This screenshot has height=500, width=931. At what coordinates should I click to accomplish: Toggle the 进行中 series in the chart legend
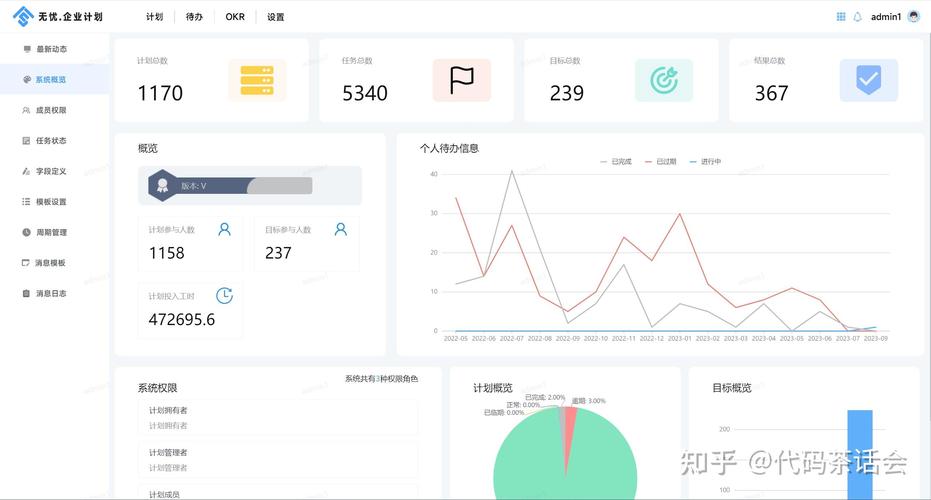(x=705, y=162)
